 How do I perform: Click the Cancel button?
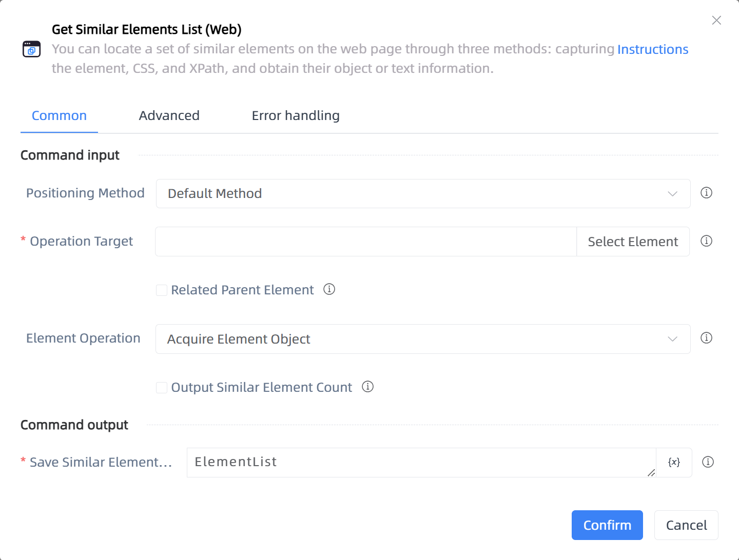tap(686, 525)
